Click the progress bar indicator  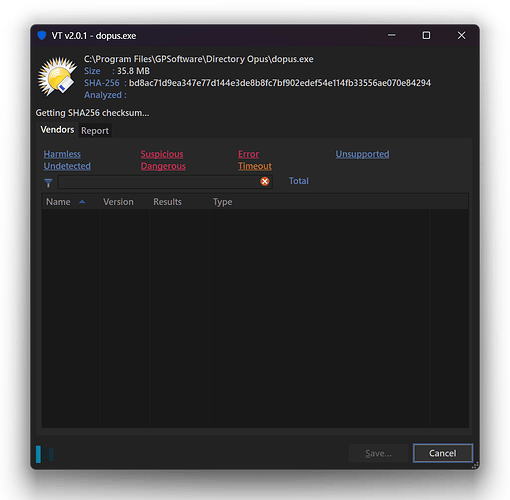45,454
